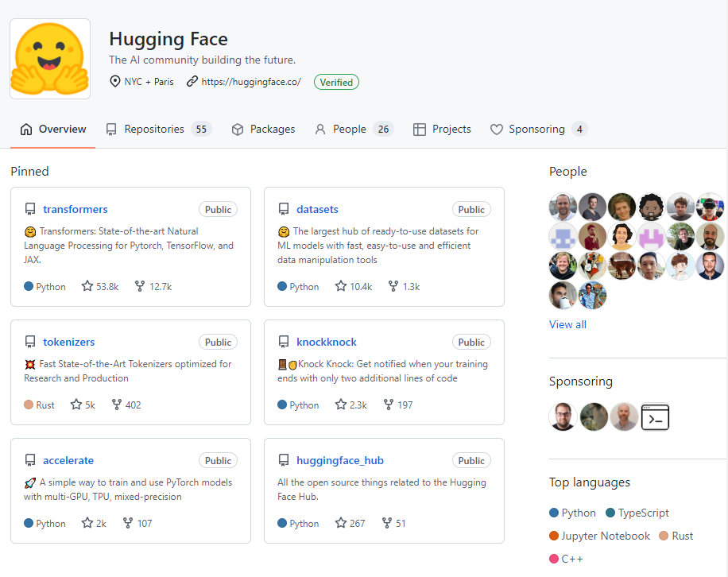Screen dimensions: 728x577
Task: Click the Public badge on transformers card
Action: pyautogui.click(x=219, y=209)
